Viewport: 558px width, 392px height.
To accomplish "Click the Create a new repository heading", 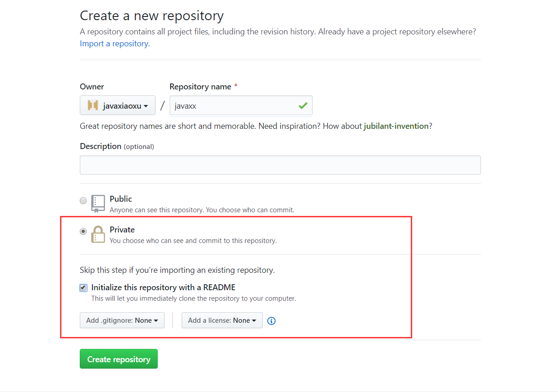I will (152, 16).
